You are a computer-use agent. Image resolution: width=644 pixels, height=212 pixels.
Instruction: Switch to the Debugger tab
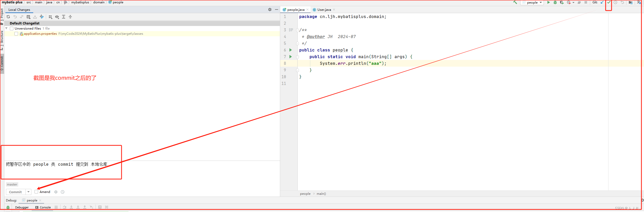(22, 207)
